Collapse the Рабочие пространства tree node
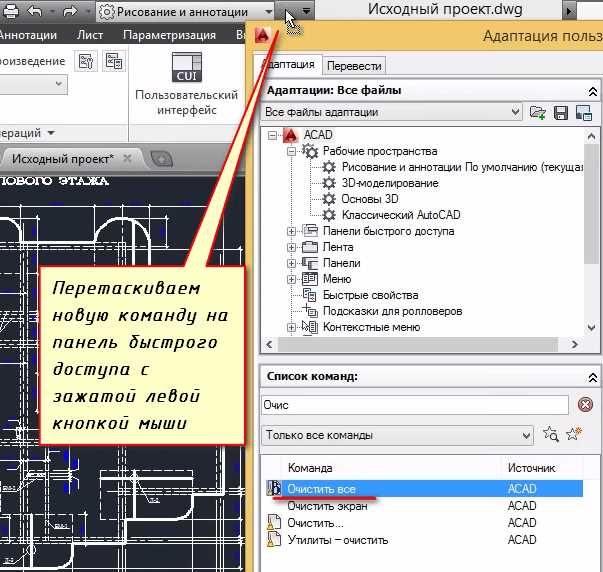 pos(292,151)
